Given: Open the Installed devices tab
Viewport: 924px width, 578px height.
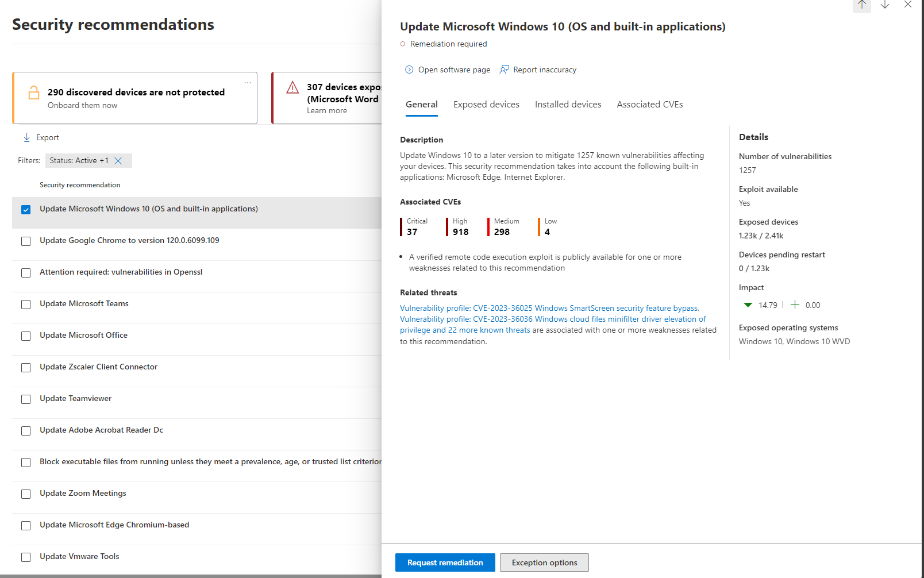Looking at the screenshot, I should [x=568, y=105].
